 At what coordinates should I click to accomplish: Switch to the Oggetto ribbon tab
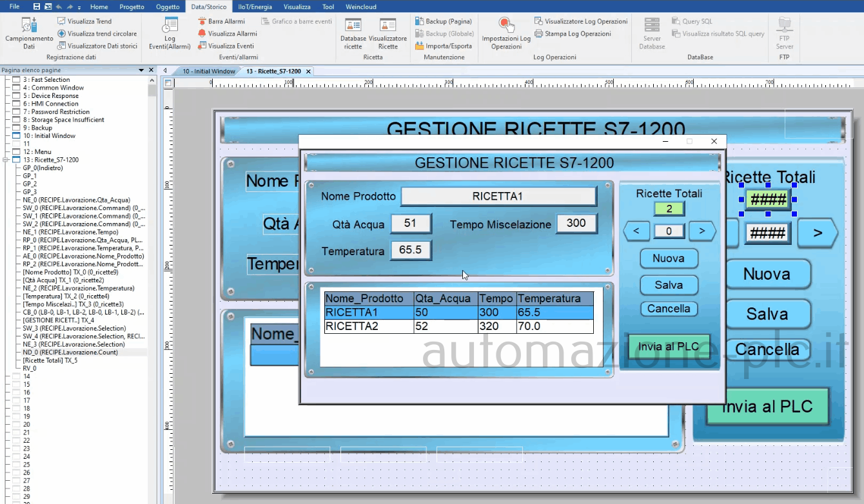(168, 6)
